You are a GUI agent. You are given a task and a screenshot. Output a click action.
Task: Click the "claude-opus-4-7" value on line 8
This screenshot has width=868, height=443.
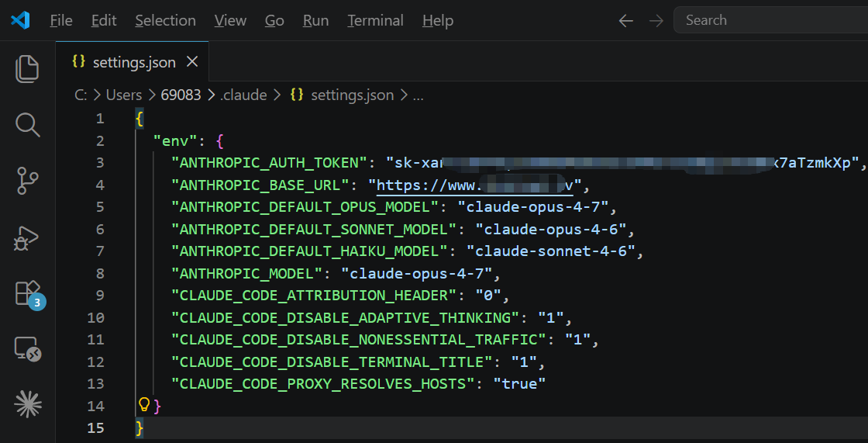[416, 273]
